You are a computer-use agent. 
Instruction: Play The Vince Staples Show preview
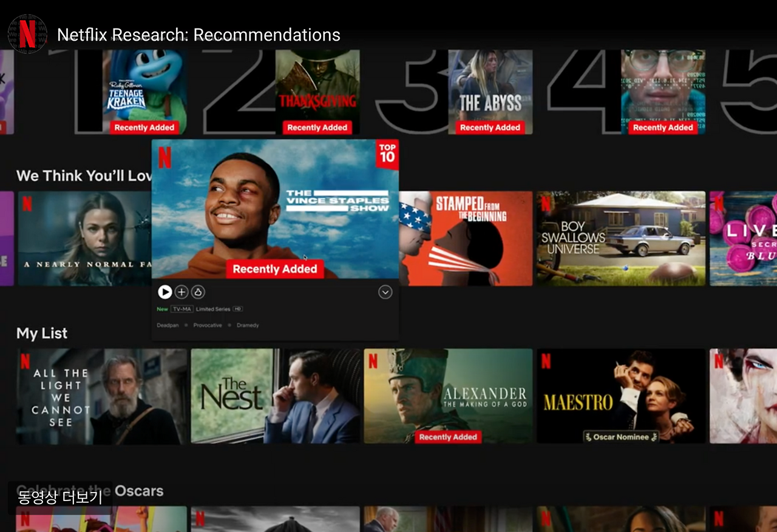165,292
